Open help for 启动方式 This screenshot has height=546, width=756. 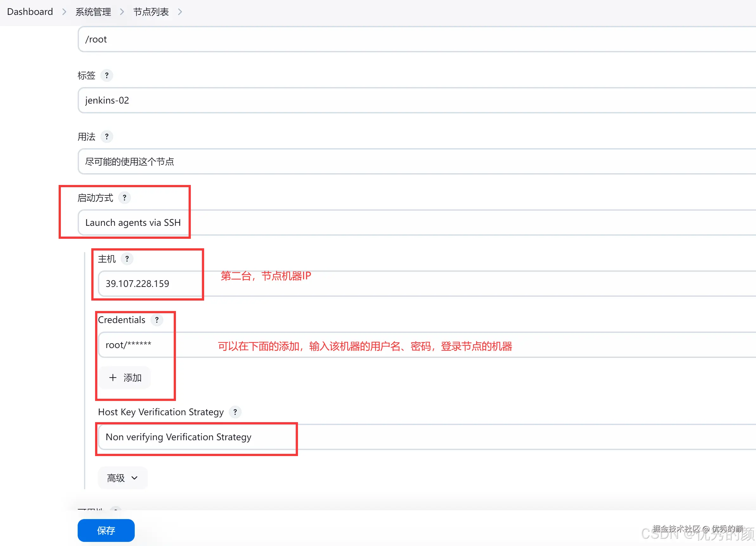(x=124, y=198)
